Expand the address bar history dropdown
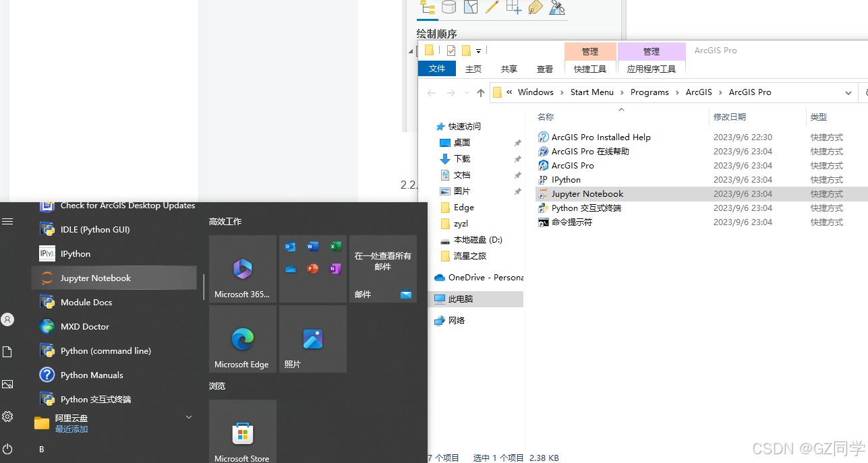Image resolution: width=868 pixels, height=463 pixels. [x=848, y=93]
